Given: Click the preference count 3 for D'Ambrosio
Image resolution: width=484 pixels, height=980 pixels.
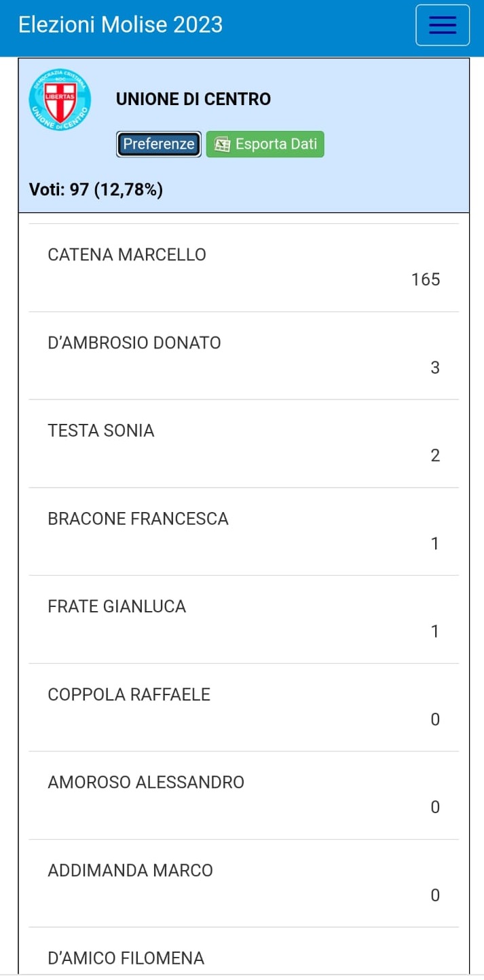Looking at the screenshot, I should pos(435,368).
